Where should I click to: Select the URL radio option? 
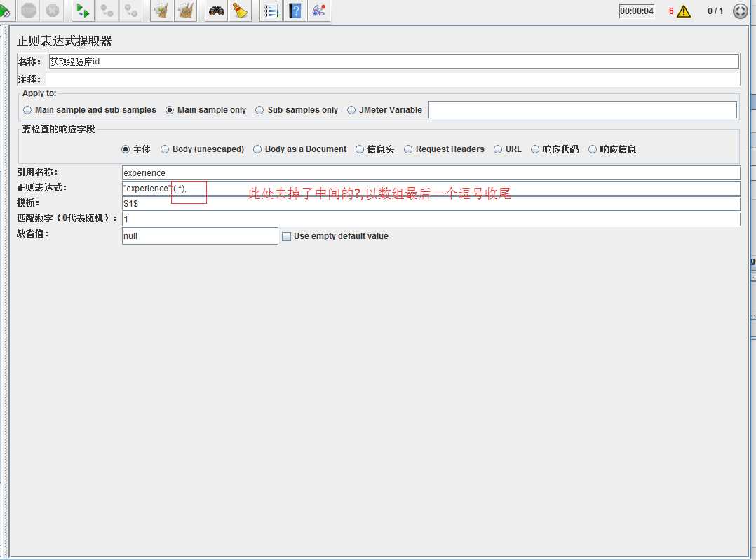(x=508, y=149)
